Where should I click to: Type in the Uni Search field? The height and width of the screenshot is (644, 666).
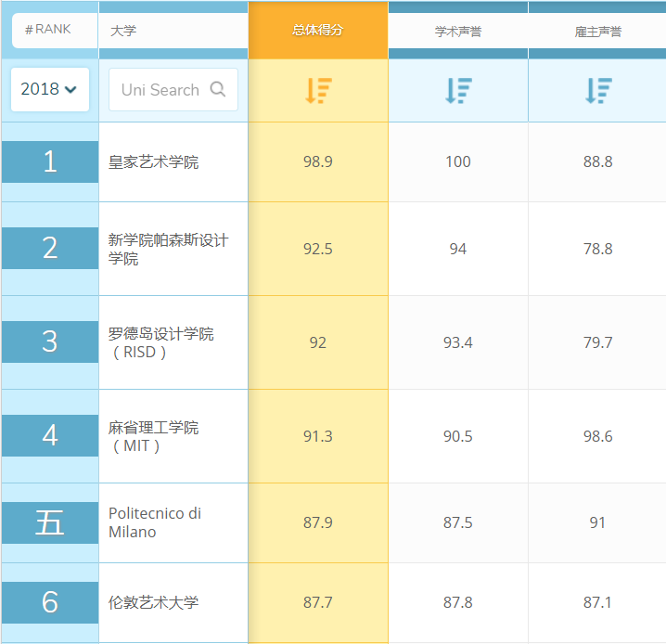click(160, 90)
